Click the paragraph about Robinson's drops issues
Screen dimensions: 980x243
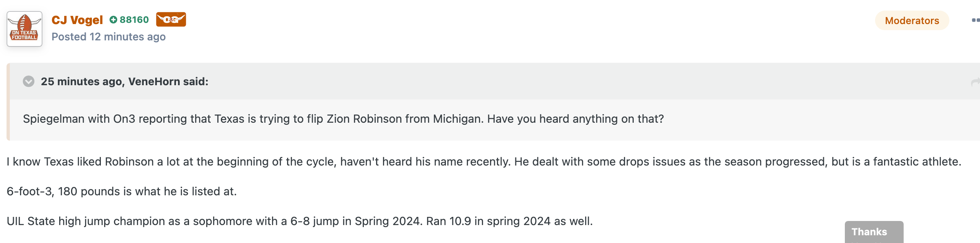pos(484,161)
